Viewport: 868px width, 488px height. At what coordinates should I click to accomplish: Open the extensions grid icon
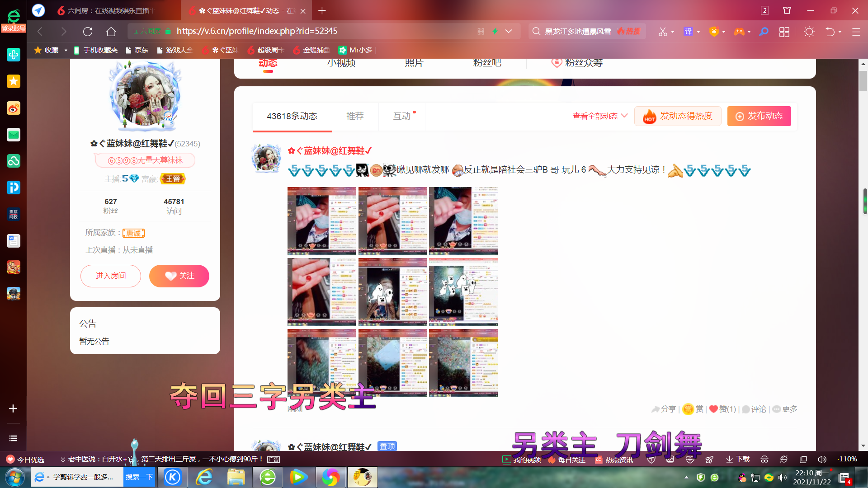[784, 32]
